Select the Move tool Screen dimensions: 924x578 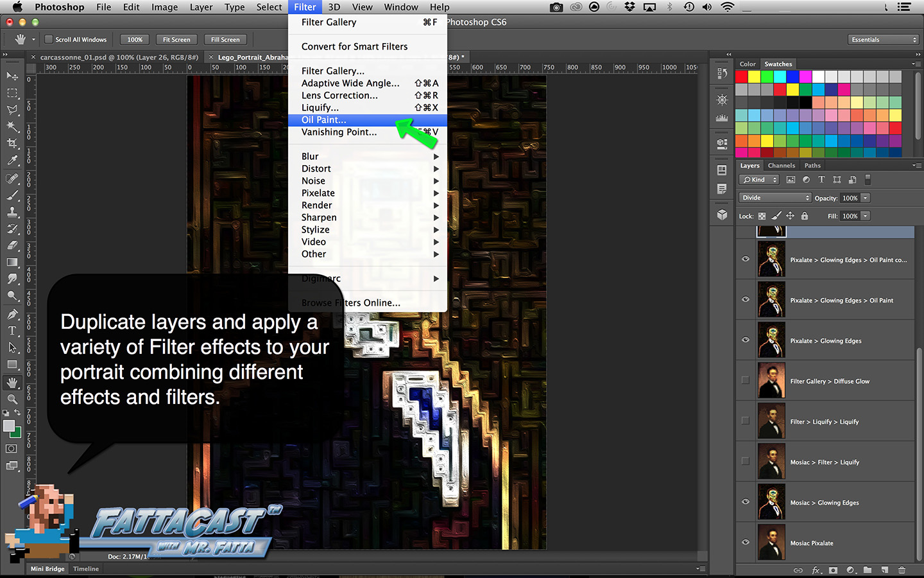coord(12,76)
